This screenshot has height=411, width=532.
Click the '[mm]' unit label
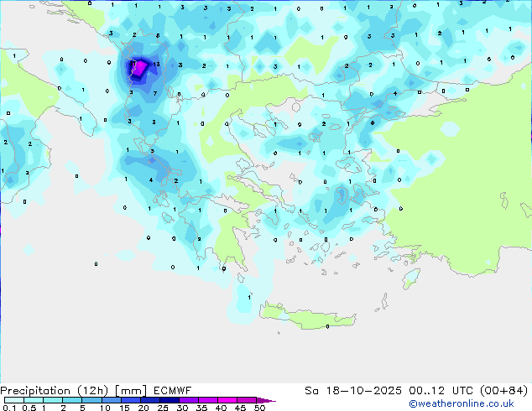tap(131, 391)
